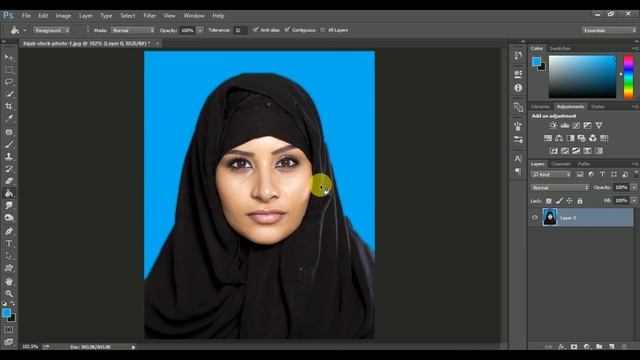This screenshot has height=360, width=640.
Task: Switch to the Channels tab
Action: click(x=561, y=164)
